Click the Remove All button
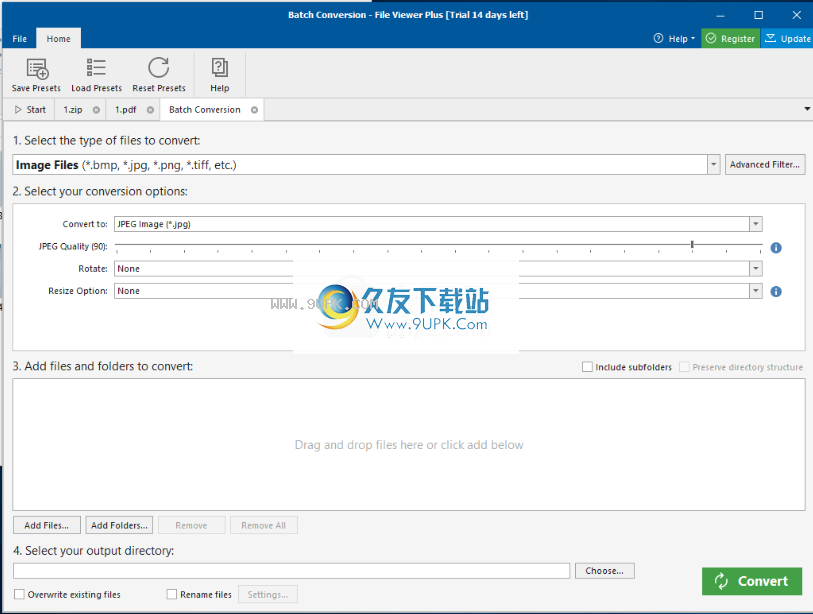Image resolution: width=813 pixels, height=614 pixels. tap(263, 525)
